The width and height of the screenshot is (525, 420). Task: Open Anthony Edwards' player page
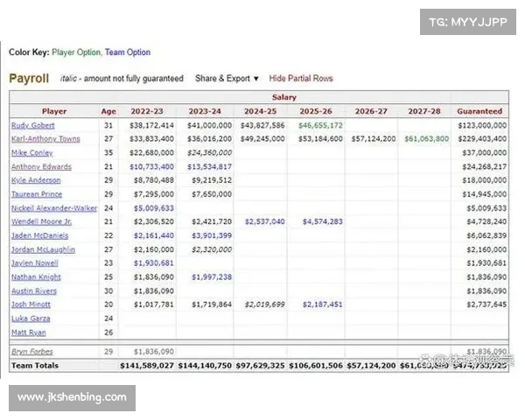(39, 167)
